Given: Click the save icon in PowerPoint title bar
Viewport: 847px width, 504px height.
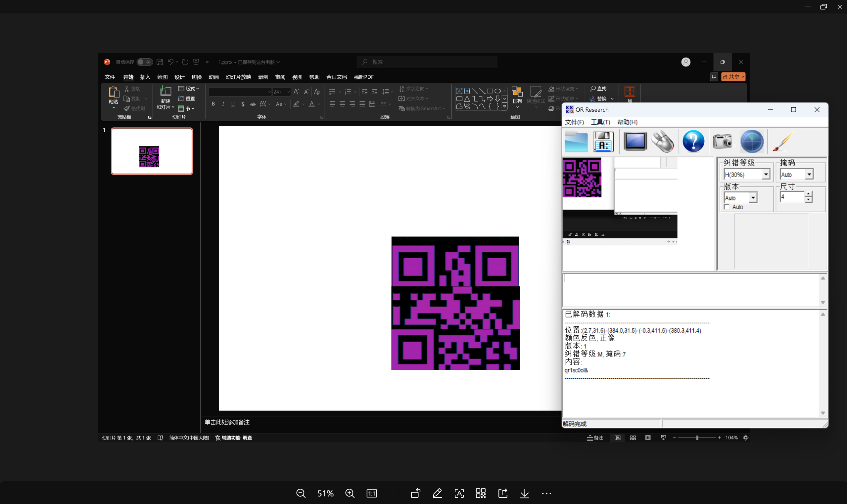Looking at the screenshot, I should 160,62.
